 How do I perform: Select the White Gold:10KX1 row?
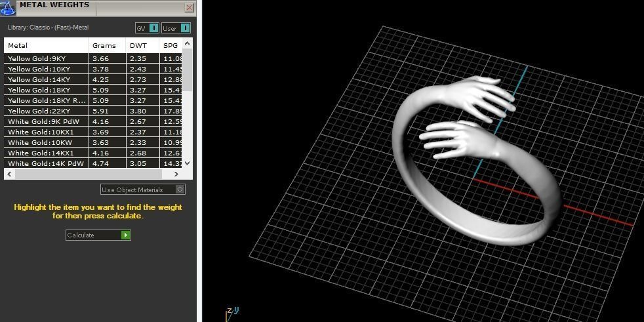coord(93,132)
